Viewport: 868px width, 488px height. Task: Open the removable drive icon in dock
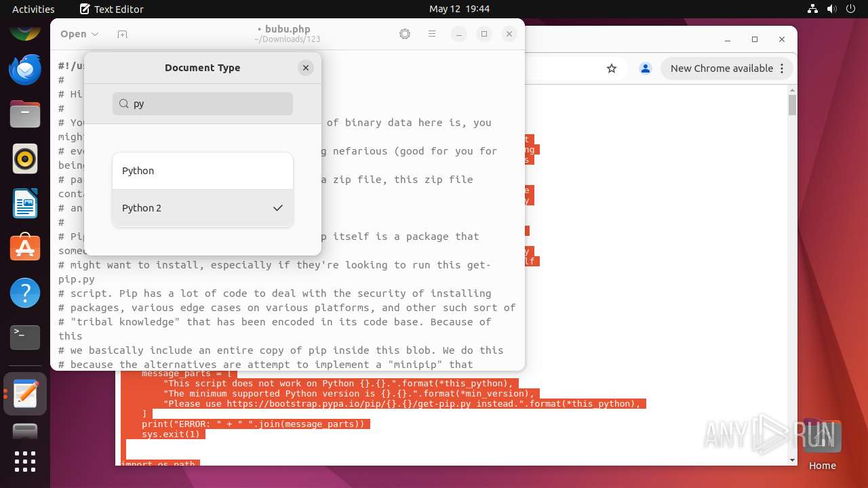[x=25, y=431]
